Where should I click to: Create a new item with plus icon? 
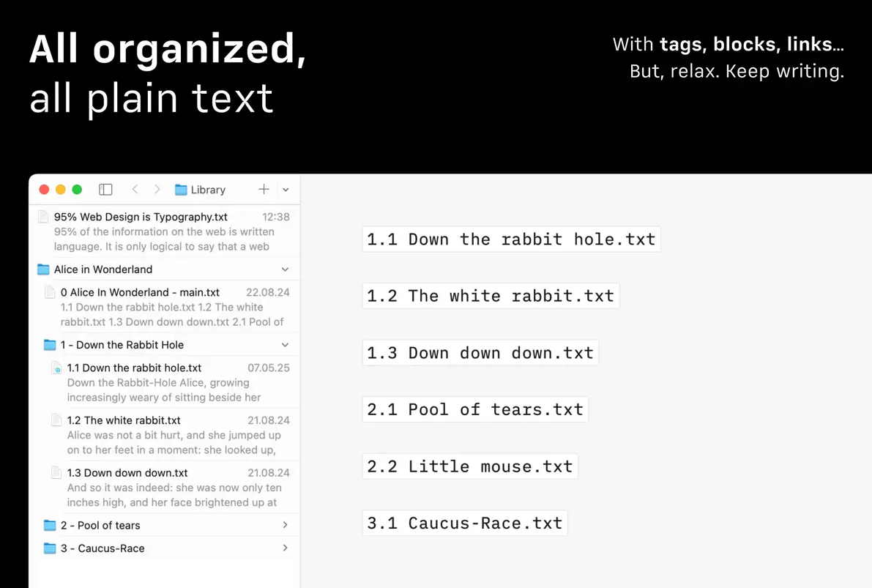tap(264, 189)
